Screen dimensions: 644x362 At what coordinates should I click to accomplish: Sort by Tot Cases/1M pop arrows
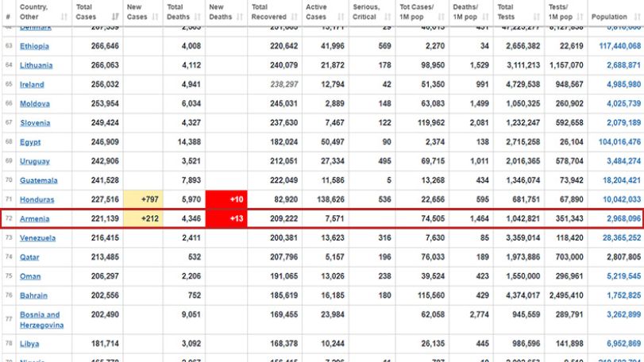[x=441, y=17]
